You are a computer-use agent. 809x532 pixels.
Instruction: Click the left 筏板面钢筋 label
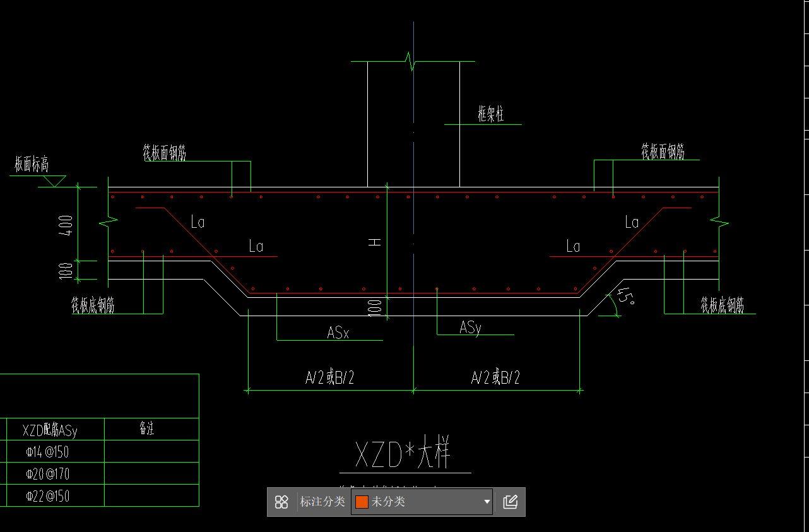coord(164,152)
